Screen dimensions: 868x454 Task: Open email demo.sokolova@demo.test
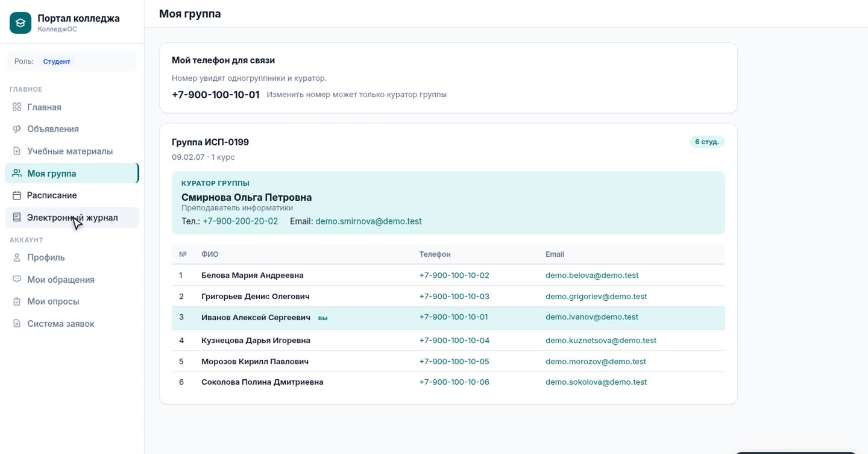[x=596, y=382]
